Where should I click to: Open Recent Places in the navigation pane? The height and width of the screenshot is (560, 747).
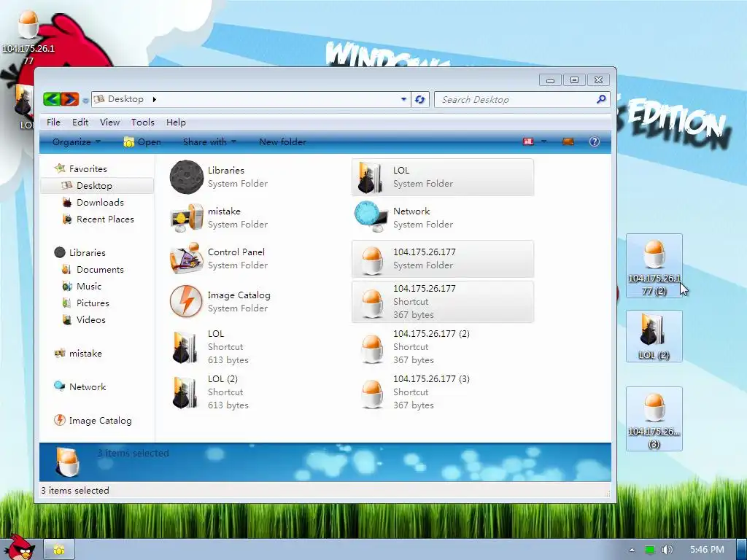point(98,219)
